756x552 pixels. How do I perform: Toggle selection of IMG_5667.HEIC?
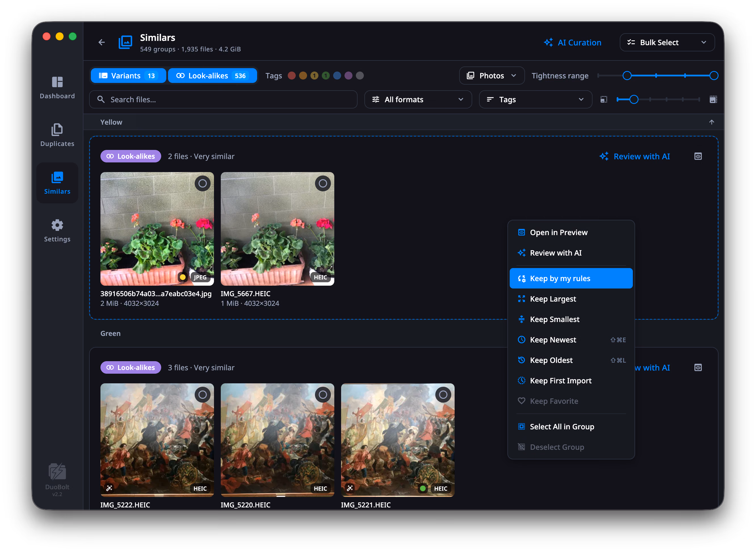(323, 183)
